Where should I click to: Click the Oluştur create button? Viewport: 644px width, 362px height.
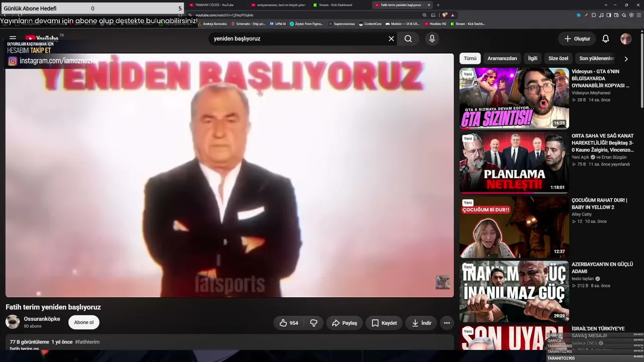tap(577, 39)
